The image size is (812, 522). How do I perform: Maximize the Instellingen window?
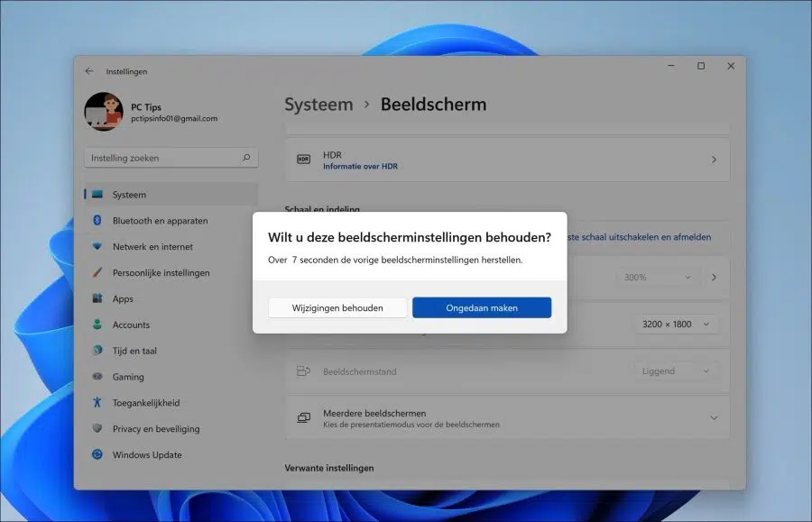tap(701, 66)
